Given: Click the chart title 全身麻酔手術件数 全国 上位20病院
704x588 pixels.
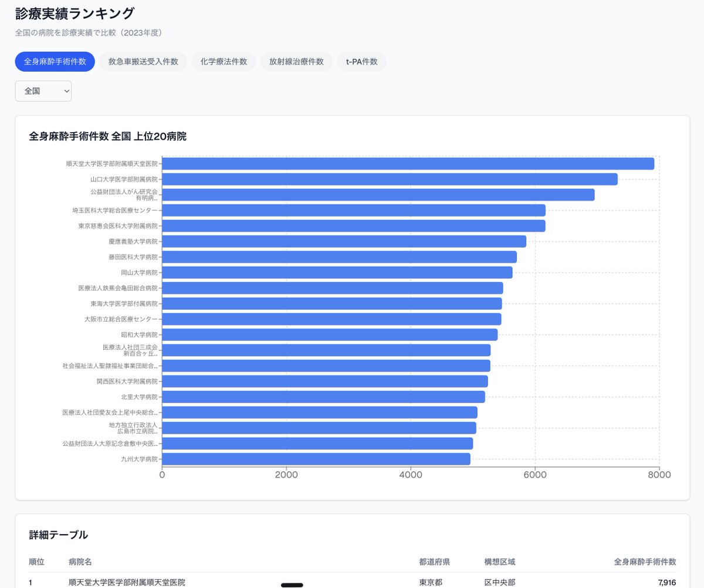Looking at the screenshot, I should (108, 137).
